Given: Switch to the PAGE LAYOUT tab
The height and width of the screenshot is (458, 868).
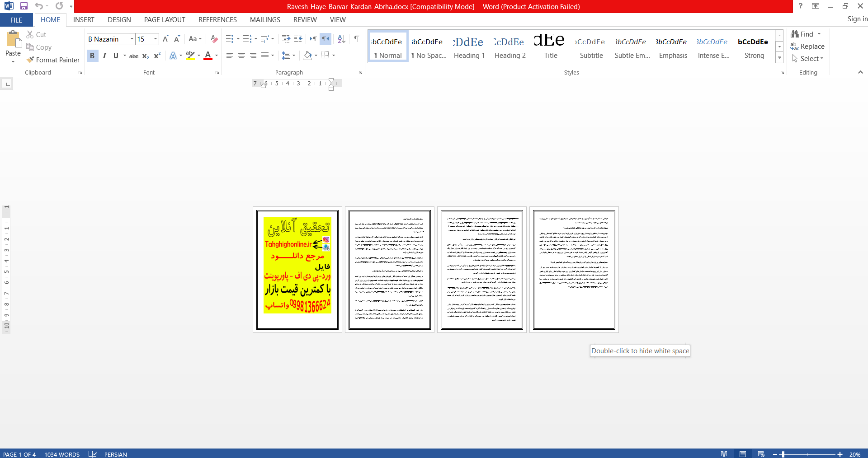Looking at the screenshot, I should coord(165,20).
